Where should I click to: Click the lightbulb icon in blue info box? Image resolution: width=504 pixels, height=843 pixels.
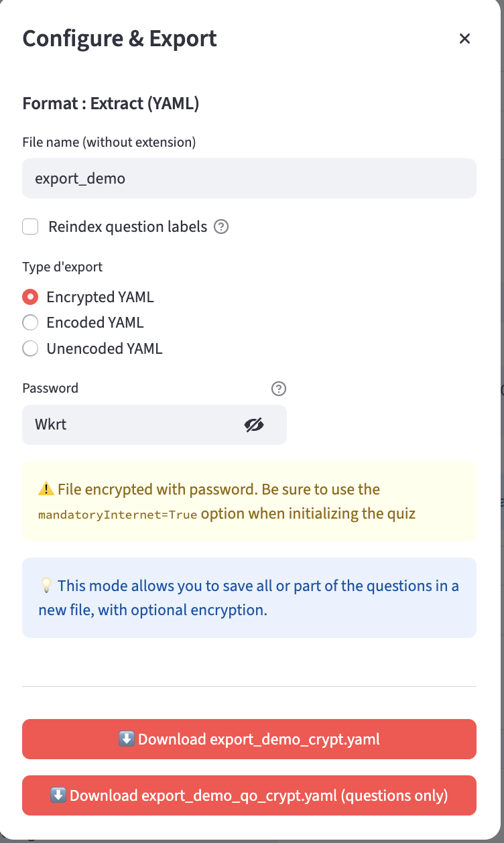46,586
